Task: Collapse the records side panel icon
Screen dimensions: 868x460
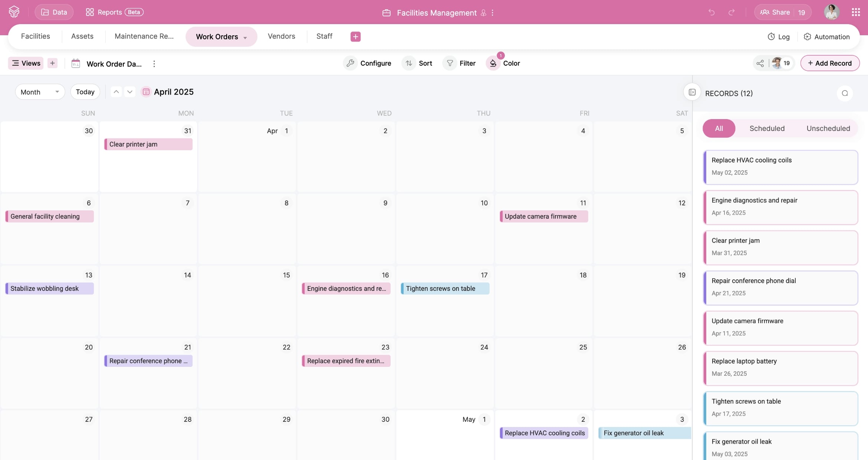Action: point(692,92)
